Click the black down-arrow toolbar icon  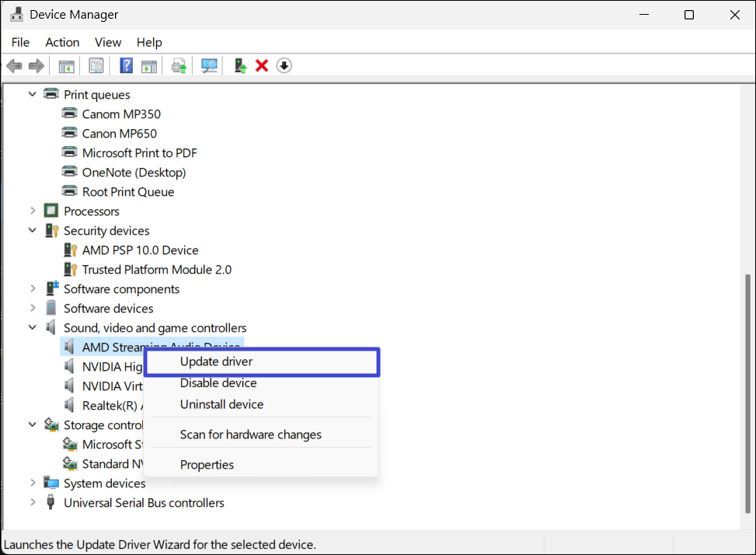click(284, 66)
